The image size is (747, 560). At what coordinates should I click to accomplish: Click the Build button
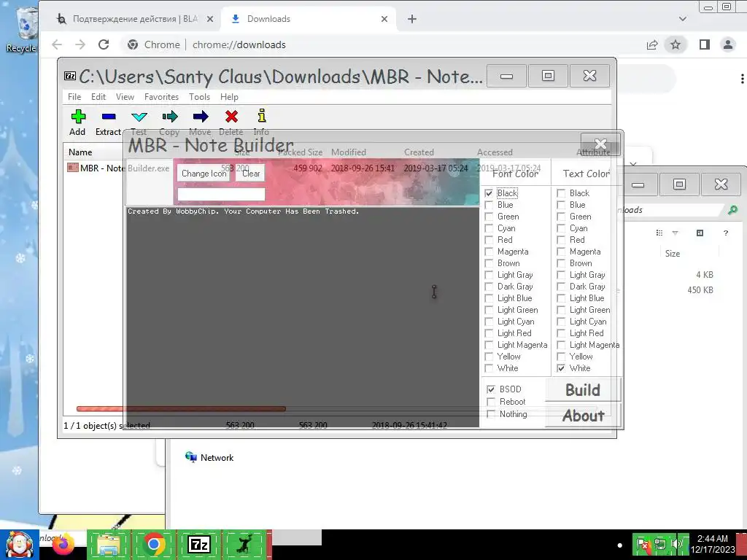point(583,389)
